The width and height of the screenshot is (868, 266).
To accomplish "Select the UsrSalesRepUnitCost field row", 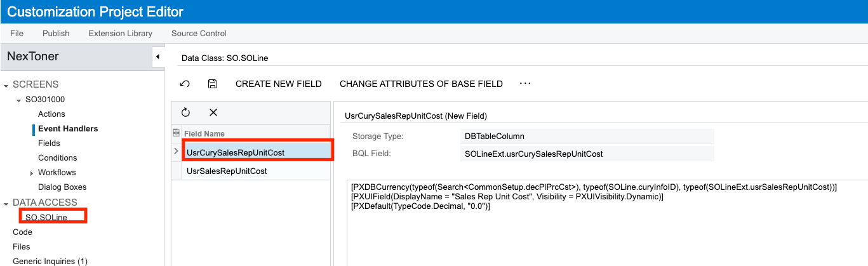I will pyautogui.click(x=251, y=171).
